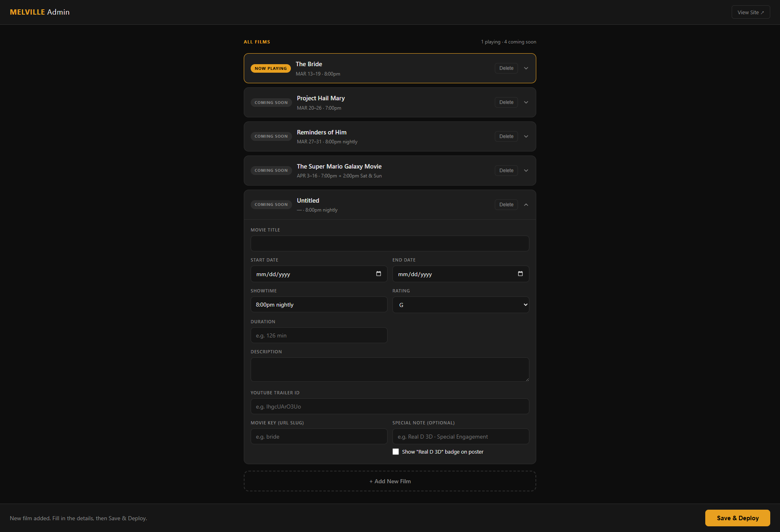Click the Movie Title input field
Screen dimensions: 780x532
[390, 243]
